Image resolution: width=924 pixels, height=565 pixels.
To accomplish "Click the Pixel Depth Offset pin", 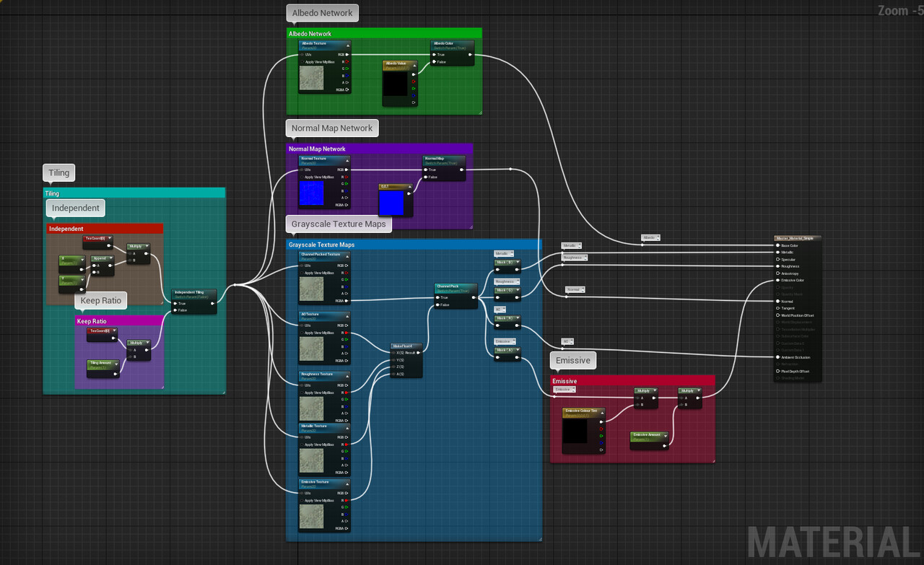I will point(777,371).
